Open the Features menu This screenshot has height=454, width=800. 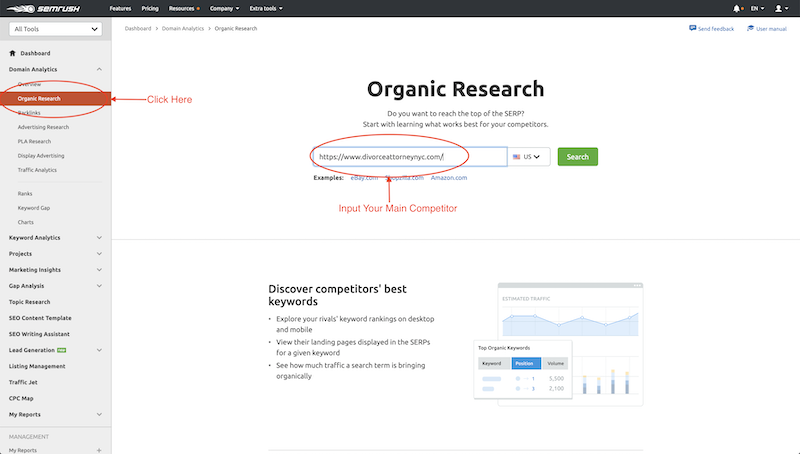120,8
